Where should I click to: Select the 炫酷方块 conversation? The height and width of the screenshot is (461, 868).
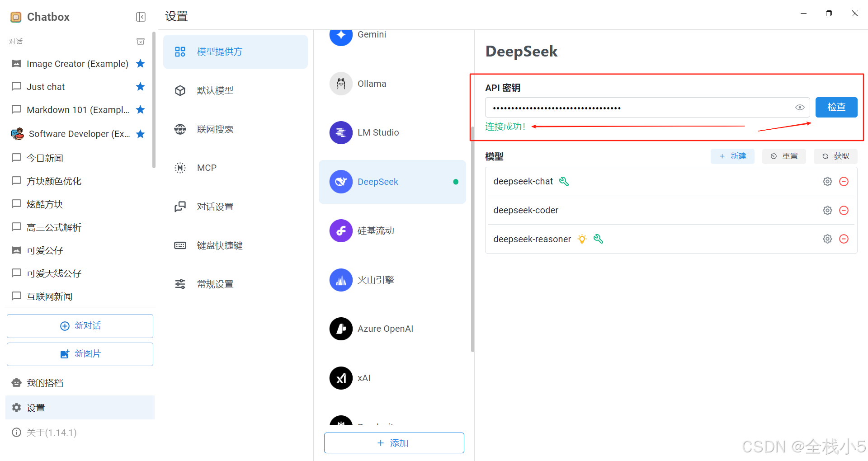[x=77, y=204]
